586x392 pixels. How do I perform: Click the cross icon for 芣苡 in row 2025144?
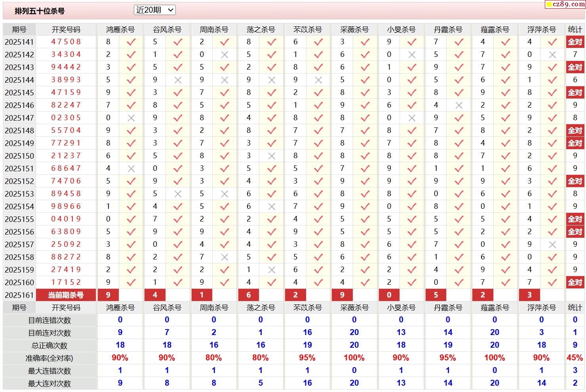[x=318, y=80]
